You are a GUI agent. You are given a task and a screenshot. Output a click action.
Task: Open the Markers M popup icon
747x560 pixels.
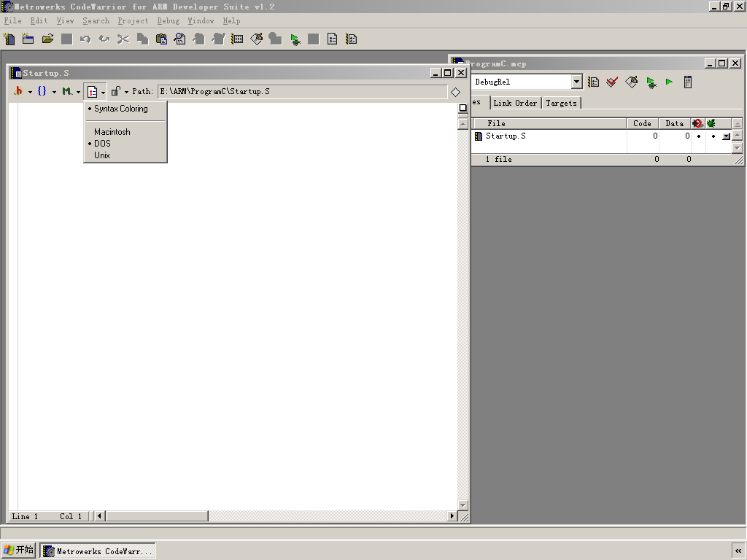click(x=67, y=91)
